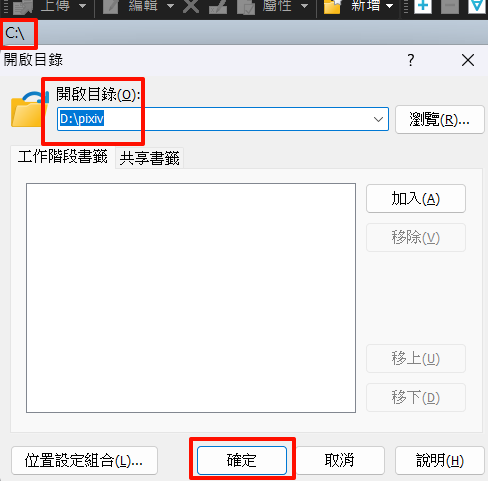Viewport: 488px width, 481px height.
Task: Expand the 編輯 edit dropdown arrow
Action: (x=170, y=6)
